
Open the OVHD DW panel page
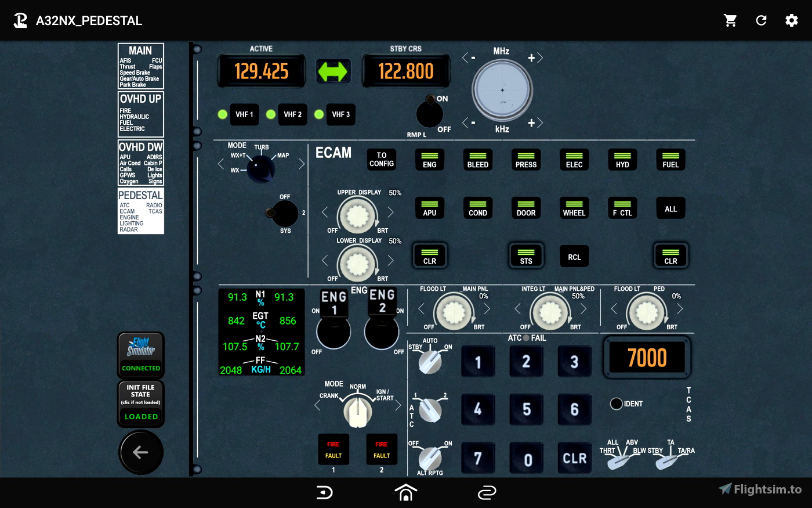coord(141,163)
